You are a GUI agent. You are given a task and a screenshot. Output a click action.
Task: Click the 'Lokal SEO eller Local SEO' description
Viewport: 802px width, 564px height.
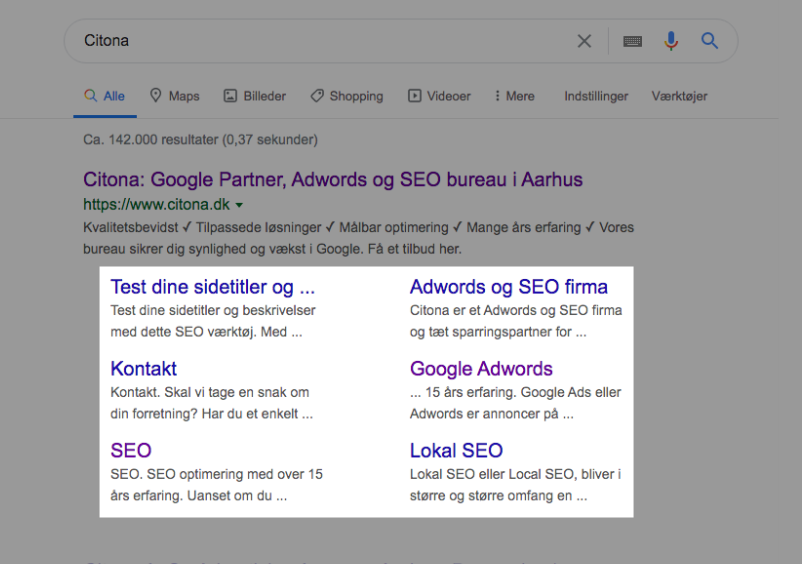coord(516,485)
